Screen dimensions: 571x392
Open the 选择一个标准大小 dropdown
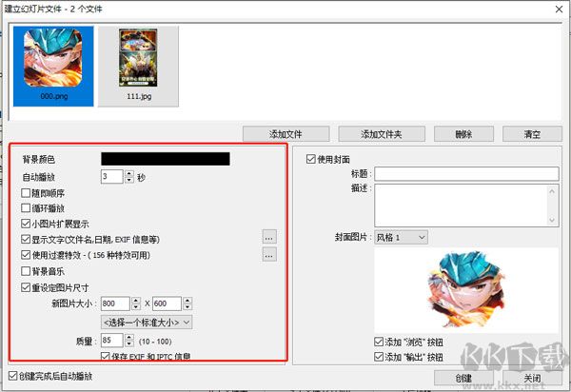[147, 323]
